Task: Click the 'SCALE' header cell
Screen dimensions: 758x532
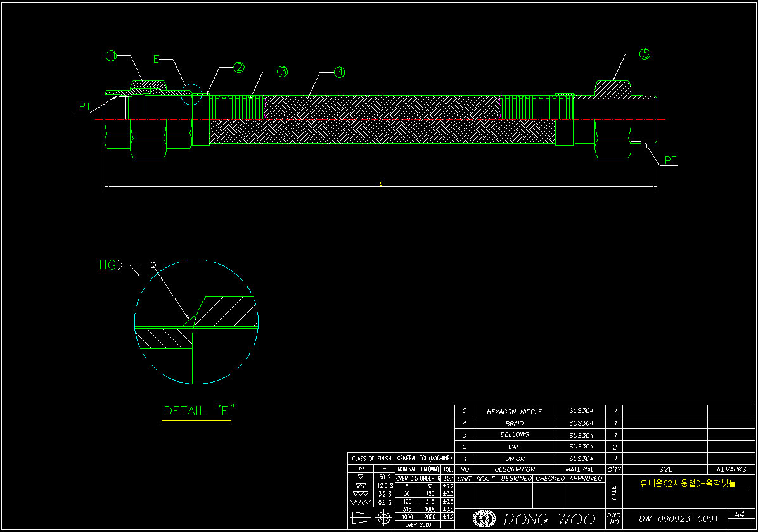Action: [485, 478]
